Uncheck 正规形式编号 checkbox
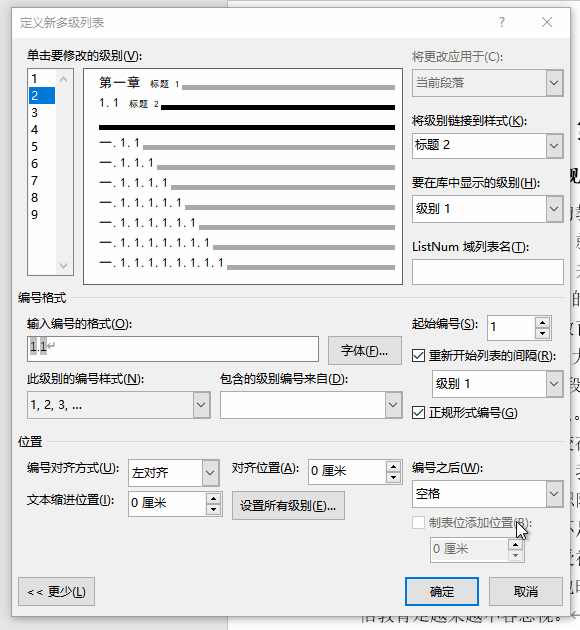The width and height of the screenshot is (580, 630). (x=419, y=413)
